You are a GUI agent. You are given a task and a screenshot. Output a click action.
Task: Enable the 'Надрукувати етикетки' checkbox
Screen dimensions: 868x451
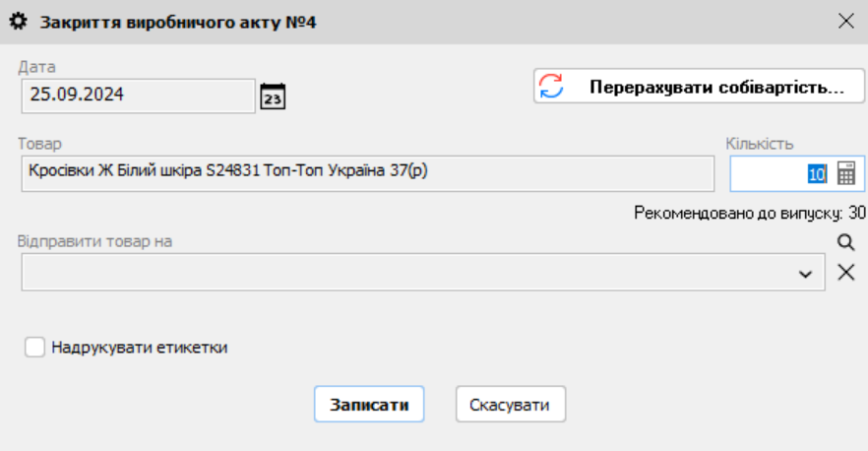pyautogui.click(x=35, y=347)
